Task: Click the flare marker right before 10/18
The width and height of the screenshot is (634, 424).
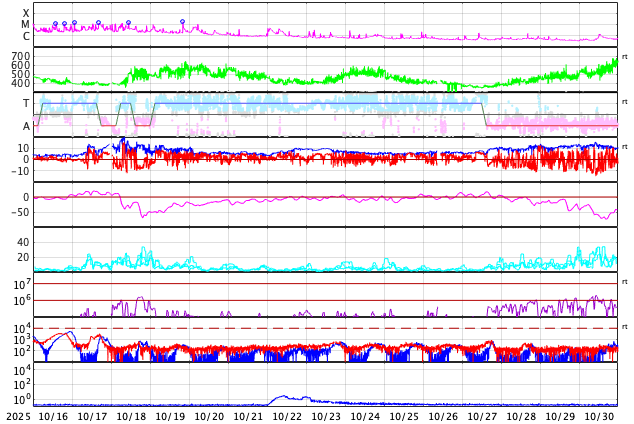Action: 128,22
